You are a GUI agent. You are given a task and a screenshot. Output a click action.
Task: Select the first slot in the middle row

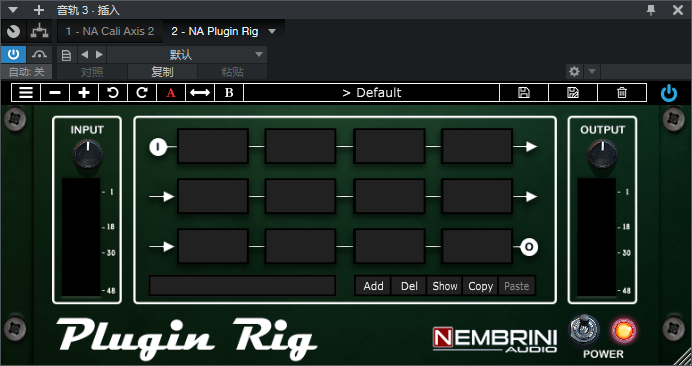tap(213, 196)
